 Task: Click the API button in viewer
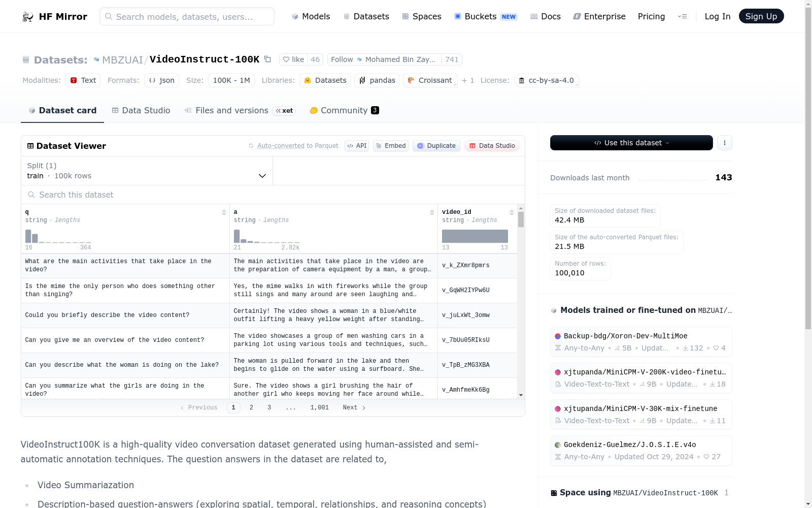tap(357, 146)
